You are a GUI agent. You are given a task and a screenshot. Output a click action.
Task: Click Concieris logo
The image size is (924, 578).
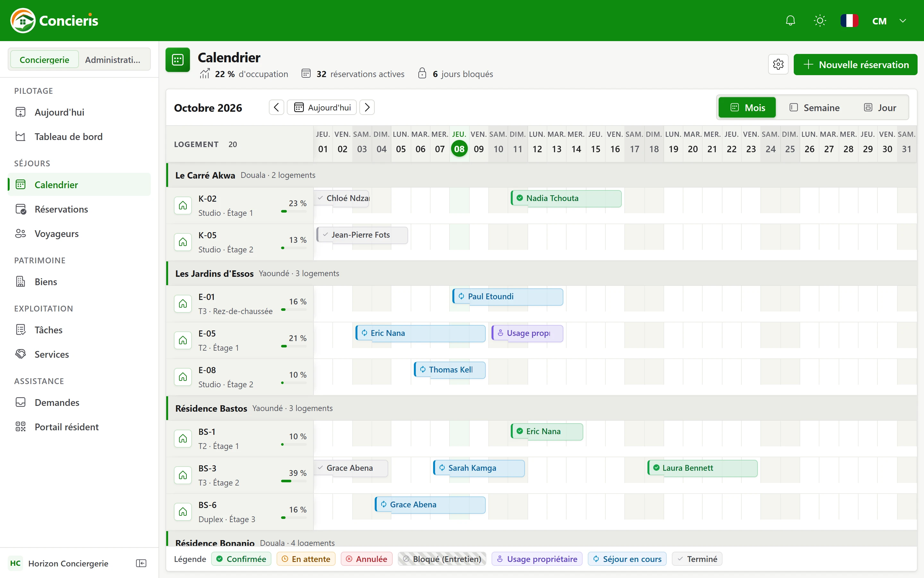[x=54, y=21]
